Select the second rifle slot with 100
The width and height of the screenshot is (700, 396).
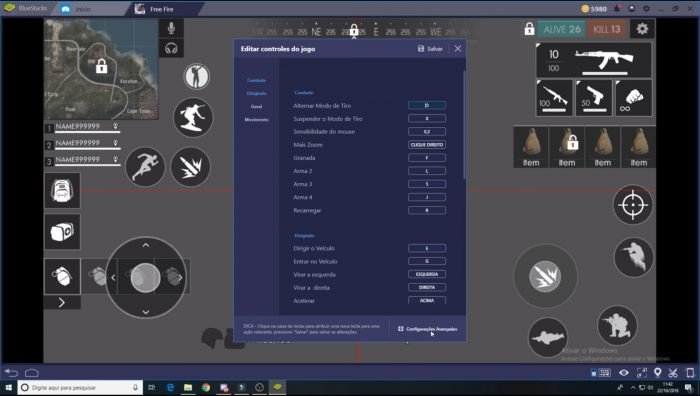(x=554, y=98)
